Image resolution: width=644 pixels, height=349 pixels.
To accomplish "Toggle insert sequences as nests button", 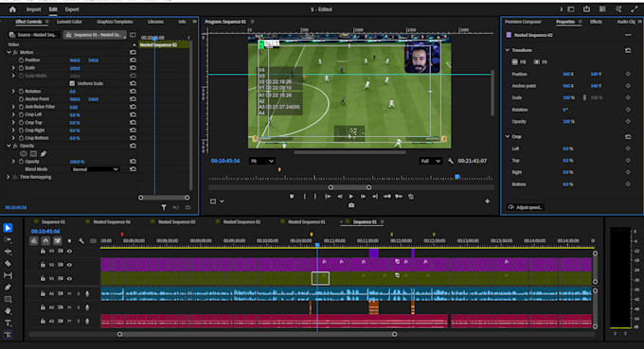I will tap(34, 241).
